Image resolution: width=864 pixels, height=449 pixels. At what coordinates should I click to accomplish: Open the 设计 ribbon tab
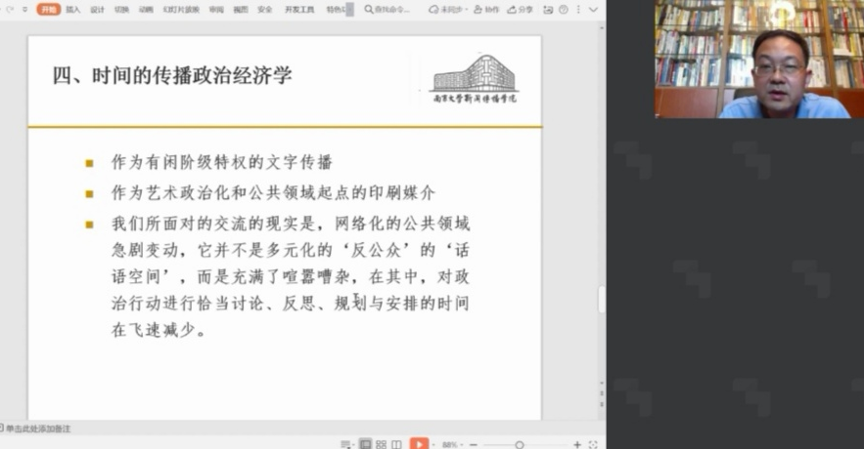click(x=97, y=9)
